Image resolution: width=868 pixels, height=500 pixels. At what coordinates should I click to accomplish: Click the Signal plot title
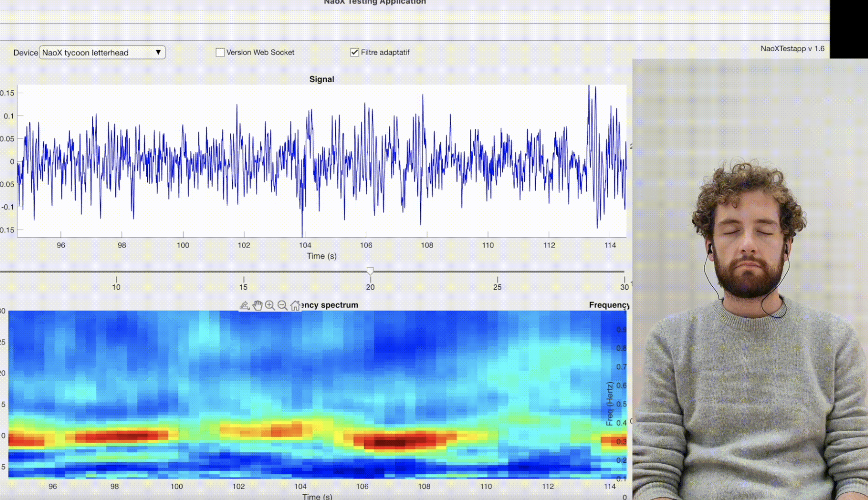tap(322, 79)
